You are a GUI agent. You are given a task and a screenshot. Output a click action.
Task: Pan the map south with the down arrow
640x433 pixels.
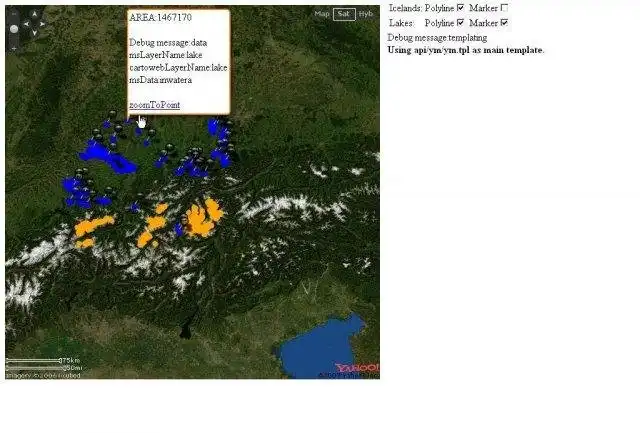point(34,33)
